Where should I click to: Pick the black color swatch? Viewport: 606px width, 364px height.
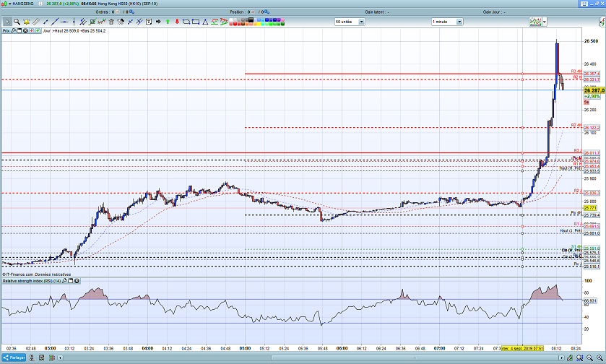[251, 19]
